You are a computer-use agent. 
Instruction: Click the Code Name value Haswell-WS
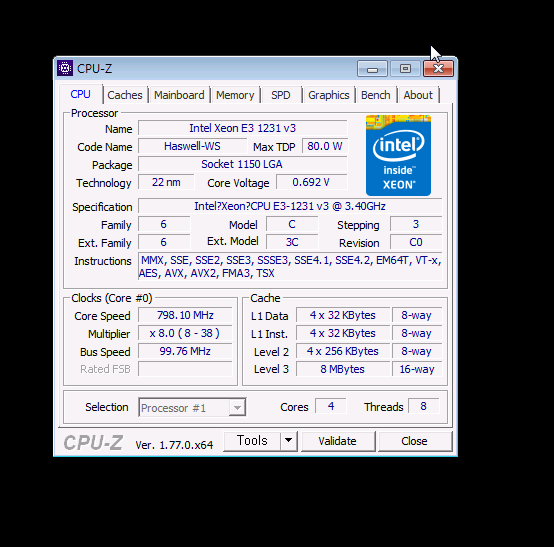tap(192, 146)
